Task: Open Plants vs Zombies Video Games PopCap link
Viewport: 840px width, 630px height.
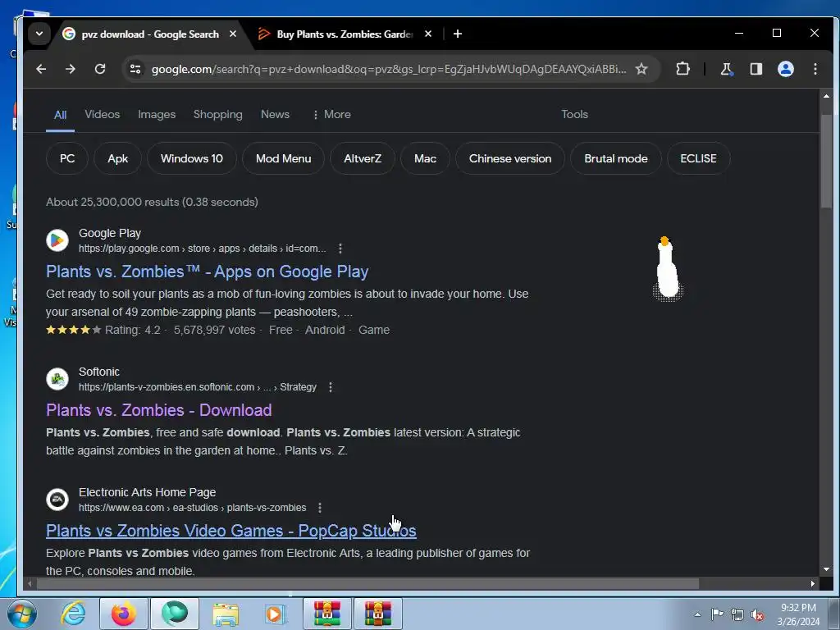Action: (231, 531)
